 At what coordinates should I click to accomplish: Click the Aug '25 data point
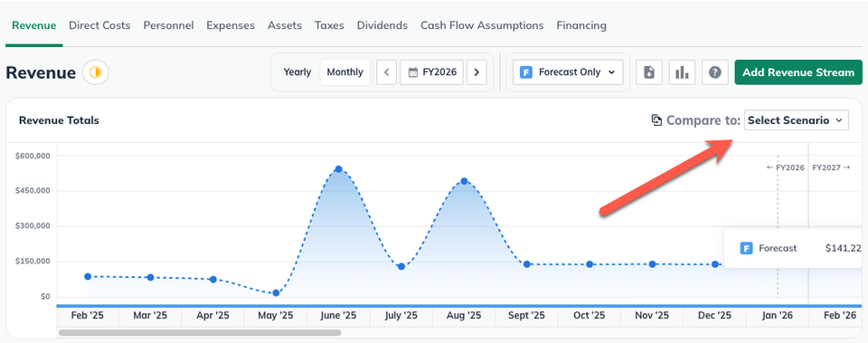click(464, 181)
